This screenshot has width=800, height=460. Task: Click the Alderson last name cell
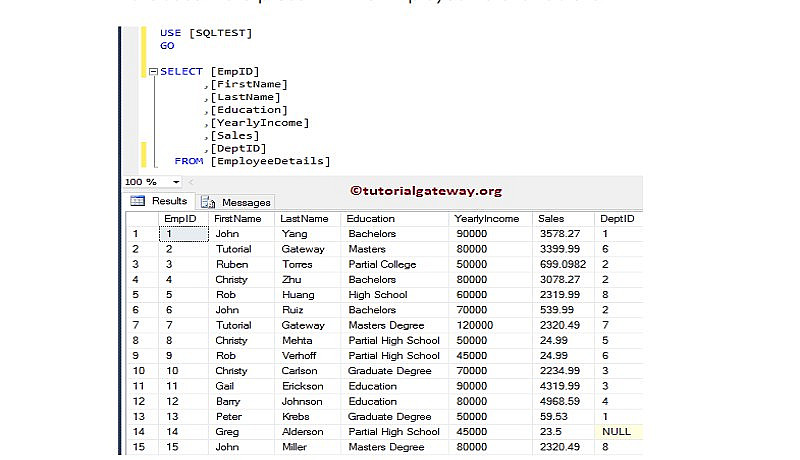[308, 432]
